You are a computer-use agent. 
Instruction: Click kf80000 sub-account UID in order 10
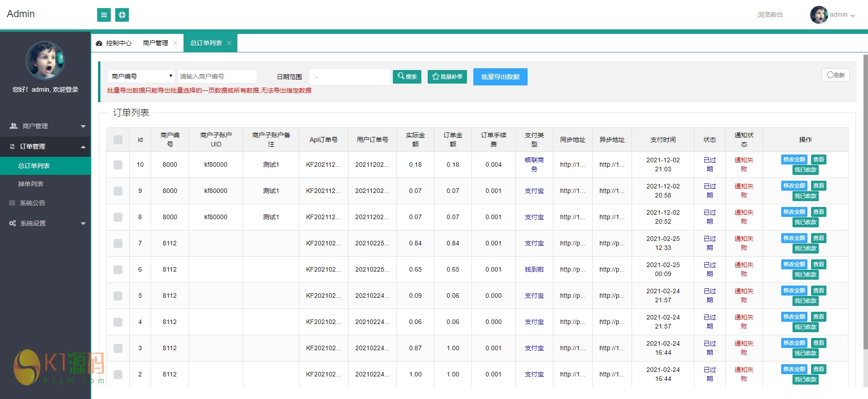pyautogui.click(x=216, y=164)
